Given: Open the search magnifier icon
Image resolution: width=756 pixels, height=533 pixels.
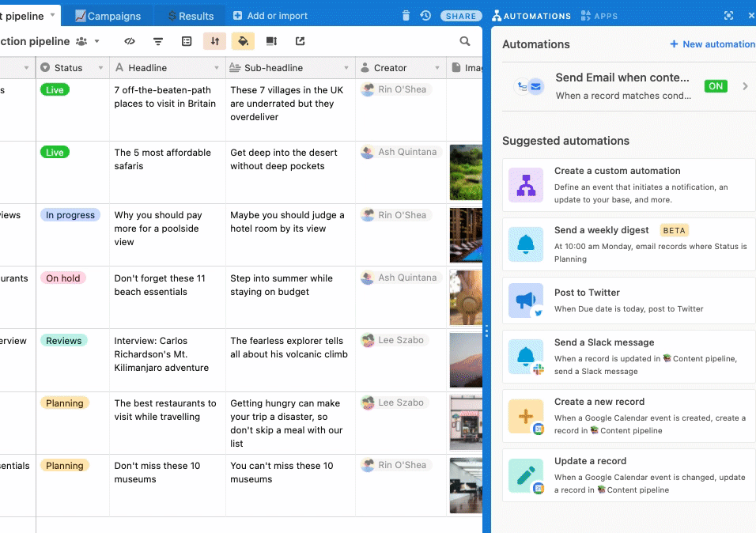Looking at the screenshot, I should click(465, 41).
